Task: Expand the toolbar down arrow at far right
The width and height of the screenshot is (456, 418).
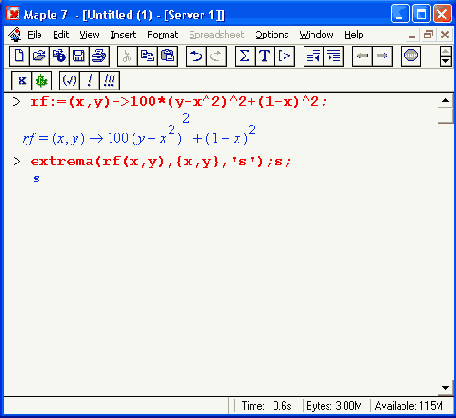Action: pos(446,61)
